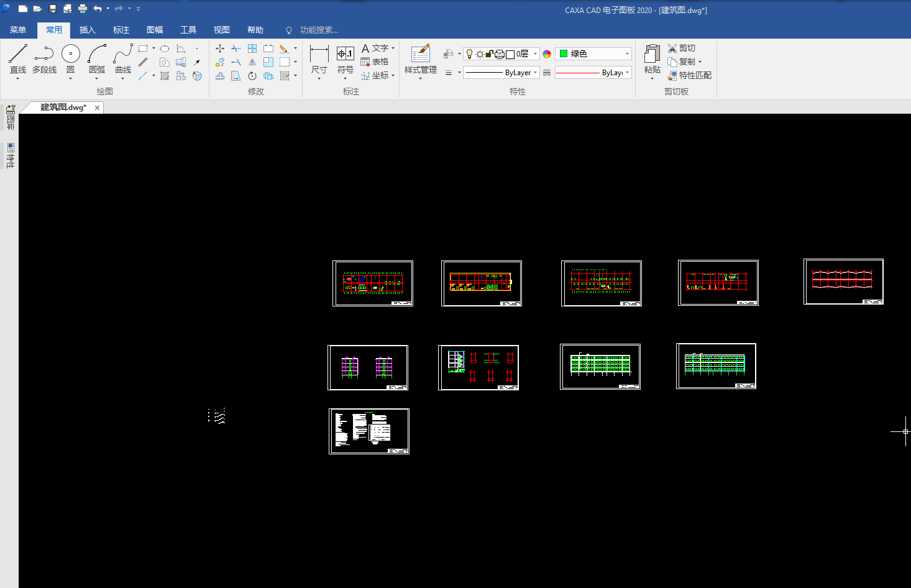Expand the 复制 copy dropdown arrow

[x=700, y=62]
